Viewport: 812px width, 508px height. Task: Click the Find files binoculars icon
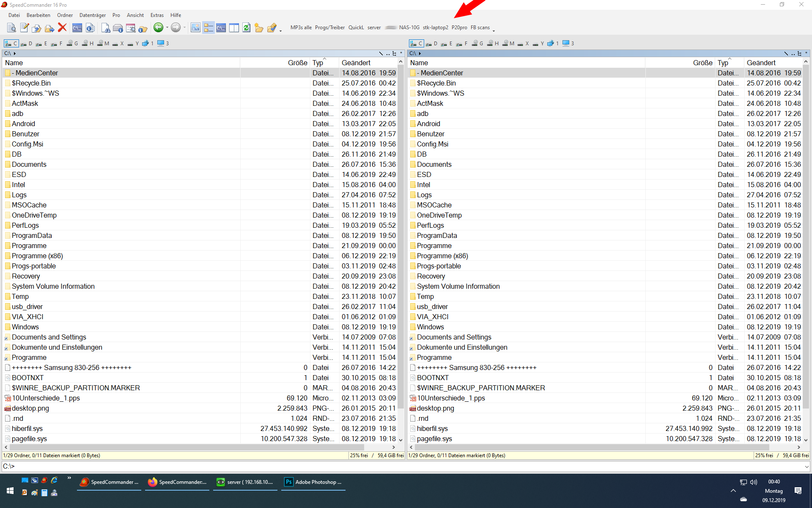tap(106, 28)
